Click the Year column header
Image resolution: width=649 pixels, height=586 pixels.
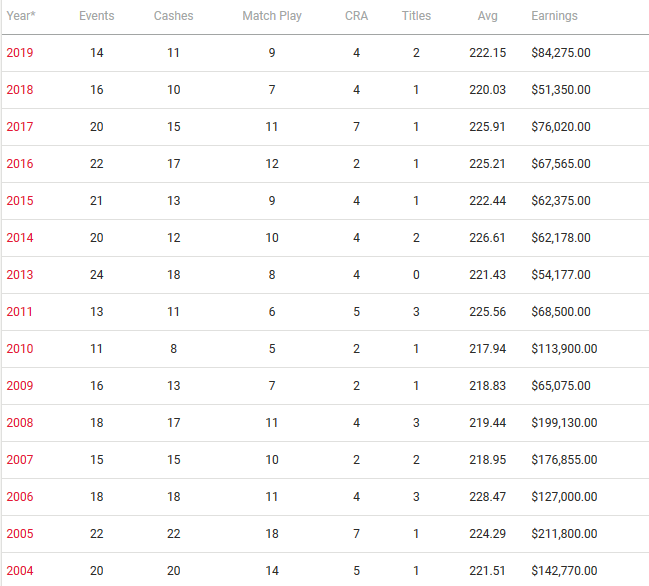click(21, 16)
